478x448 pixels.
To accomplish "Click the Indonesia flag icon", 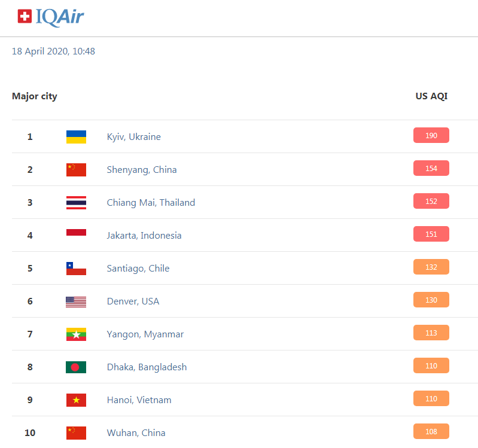I will pos(76,233).
